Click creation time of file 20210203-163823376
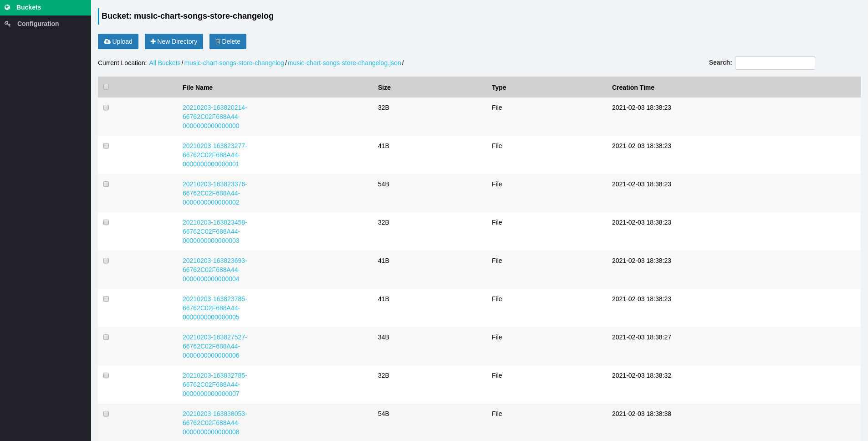 [642, 184]
